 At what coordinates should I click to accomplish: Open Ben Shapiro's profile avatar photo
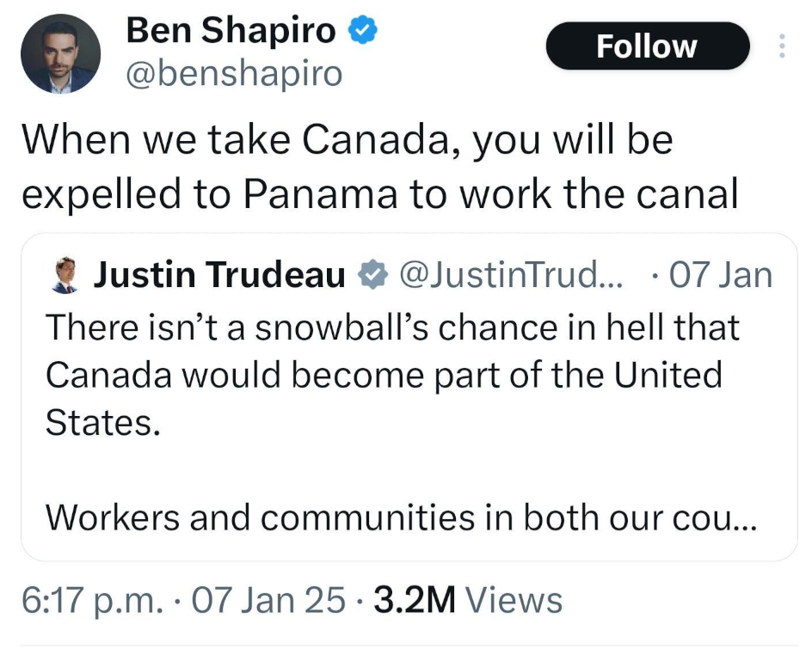(x=60, y=54)
